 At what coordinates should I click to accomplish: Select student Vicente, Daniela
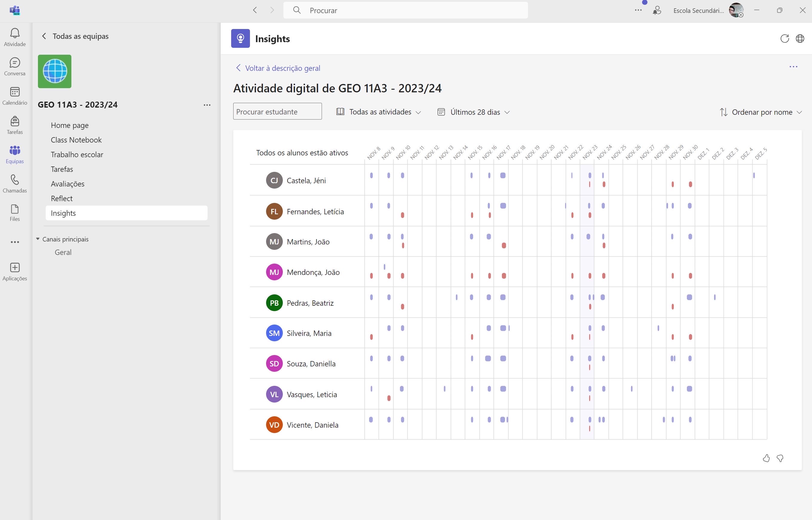pos(312,425)
